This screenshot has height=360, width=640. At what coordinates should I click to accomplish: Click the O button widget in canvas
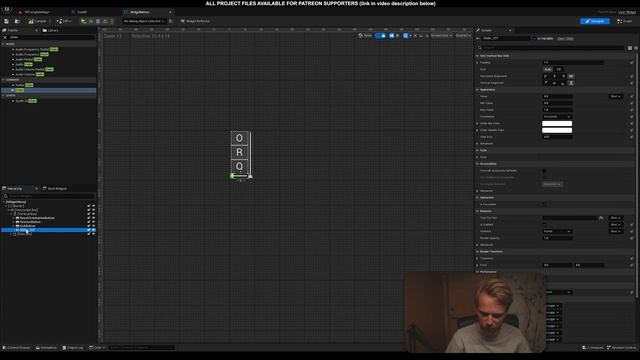point(240,138)
